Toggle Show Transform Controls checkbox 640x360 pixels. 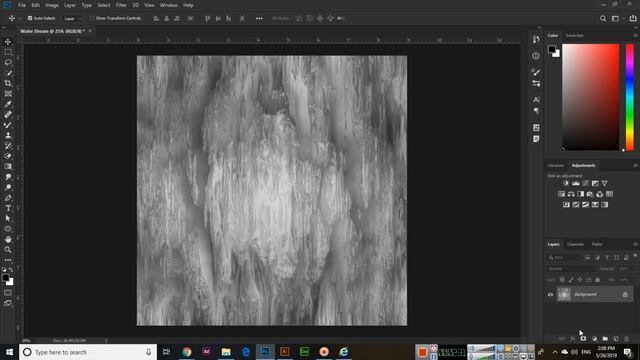click(92, 18)
